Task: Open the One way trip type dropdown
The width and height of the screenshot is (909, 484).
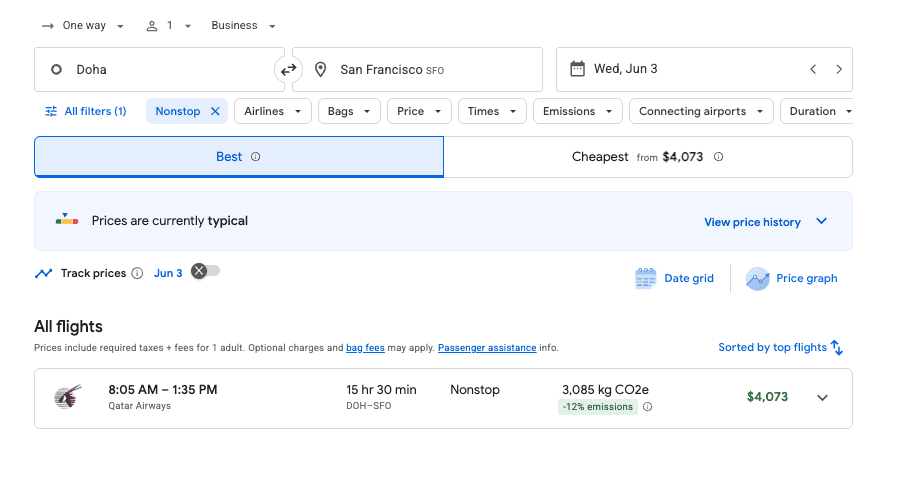Action: point(84,25)
